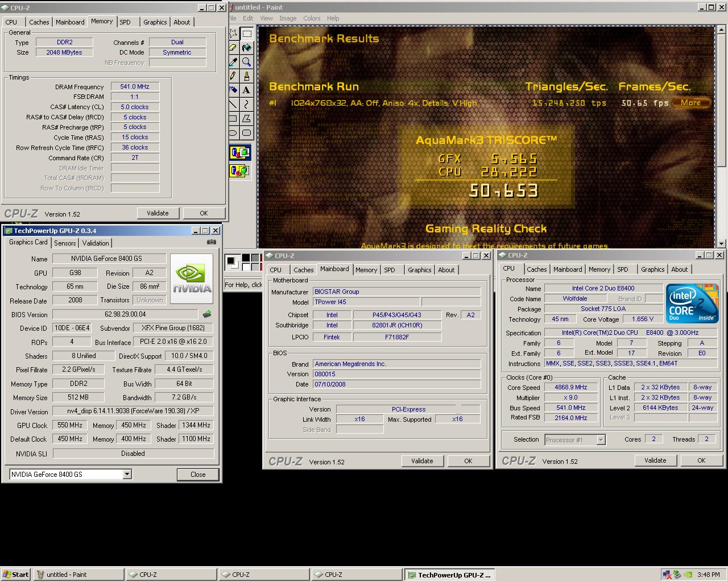
Task: Click Validate in mainboard CPU-Z window
Action: (x=422, y=461)
